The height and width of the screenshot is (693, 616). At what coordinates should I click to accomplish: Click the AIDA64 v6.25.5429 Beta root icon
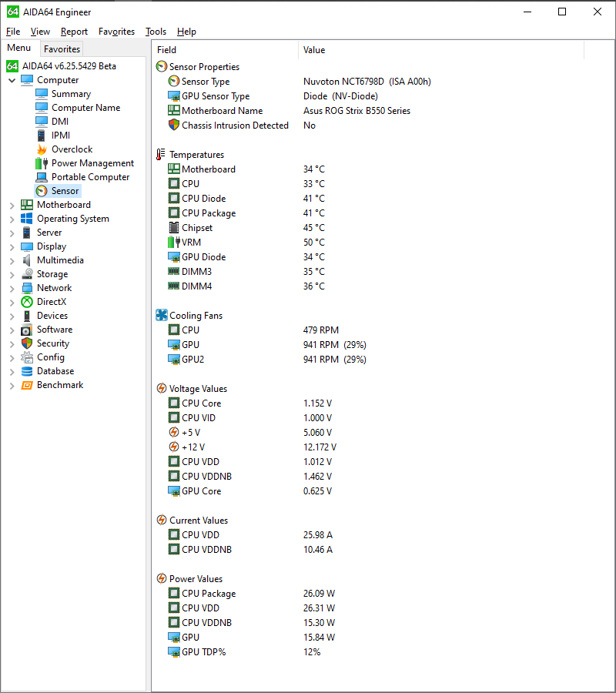click(x=12, y=66)
